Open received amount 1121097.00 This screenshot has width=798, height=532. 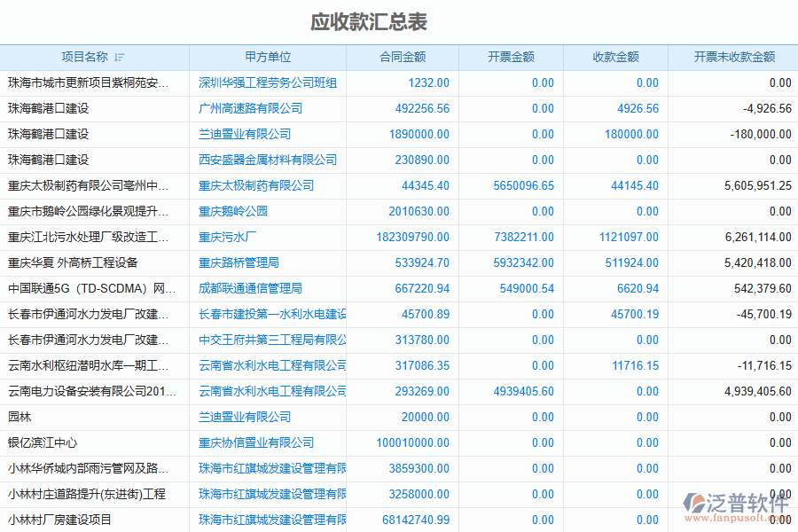pyautogui.click(x=629, y=237)
